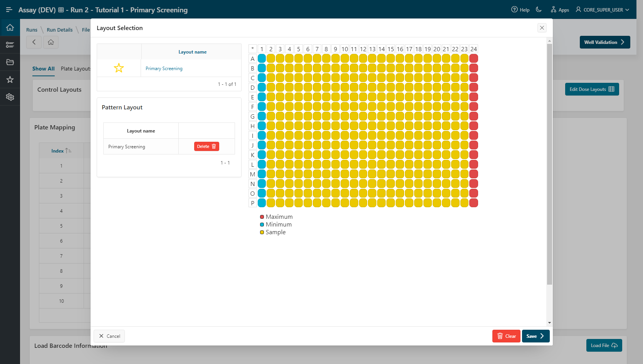Save the layout selection
Viewport: 643px width, 364px height.
click(x=536, y=336)
